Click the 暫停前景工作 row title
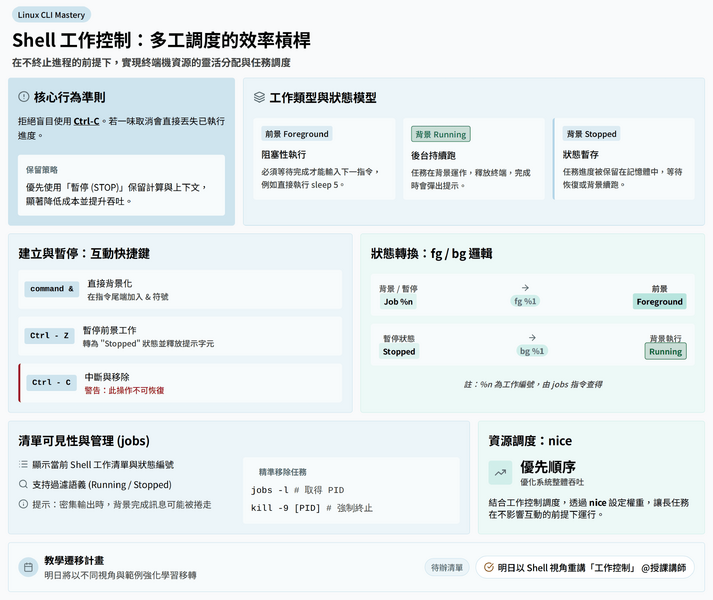 coord(110,330)
